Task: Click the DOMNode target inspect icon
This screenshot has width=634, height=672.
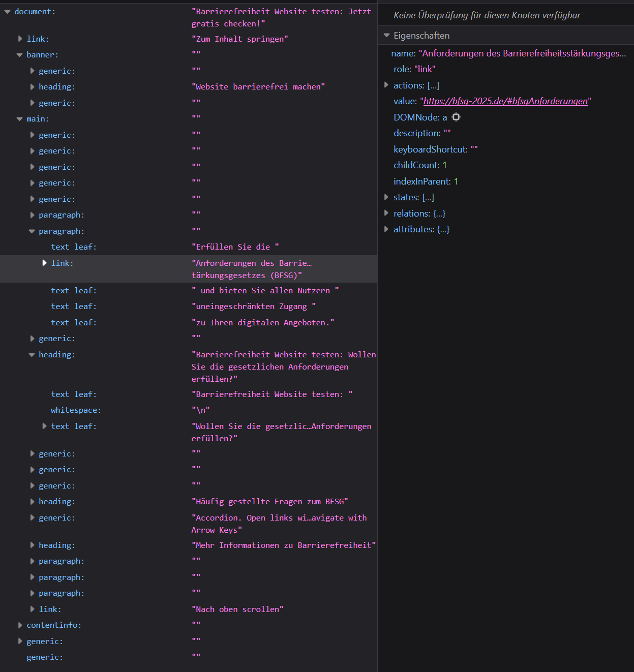Action: tap(456, 117)
